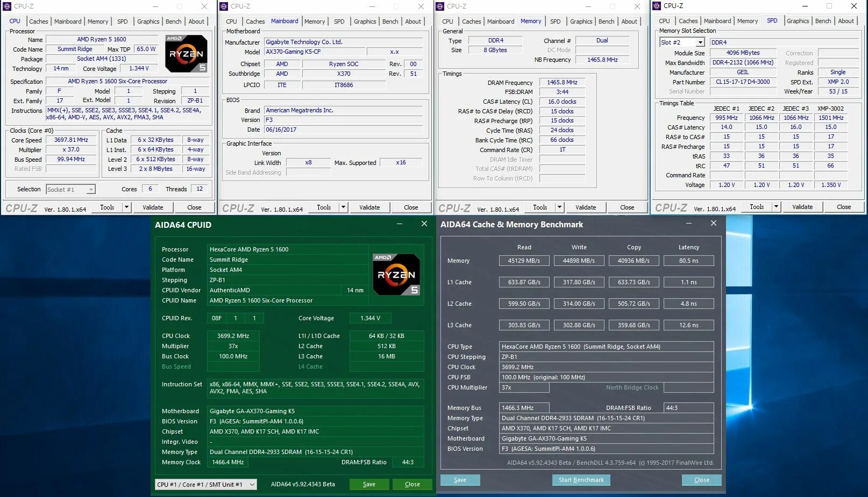This screenshot has width=868, height=497.
Task: Minimize the AIDA64 Cache & Memory Benchmark window
Action: point(689,224)
